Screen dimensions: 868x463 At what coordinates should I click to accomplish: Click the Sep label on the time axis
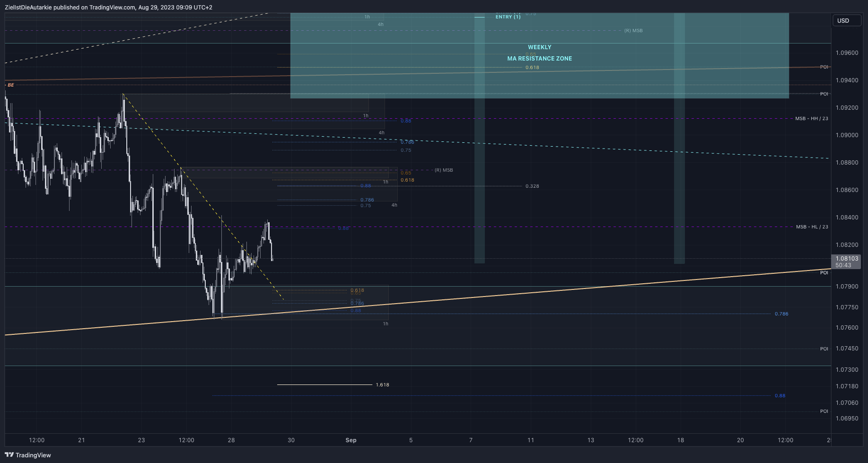pyautogui.click(x=351, y=440)
